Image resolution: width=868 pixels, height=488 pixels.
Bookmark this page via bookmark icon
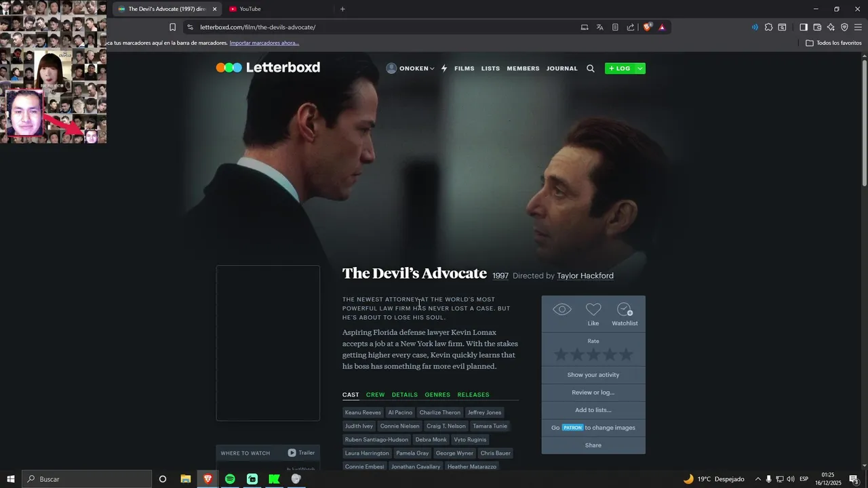click(x=172, y=27)
